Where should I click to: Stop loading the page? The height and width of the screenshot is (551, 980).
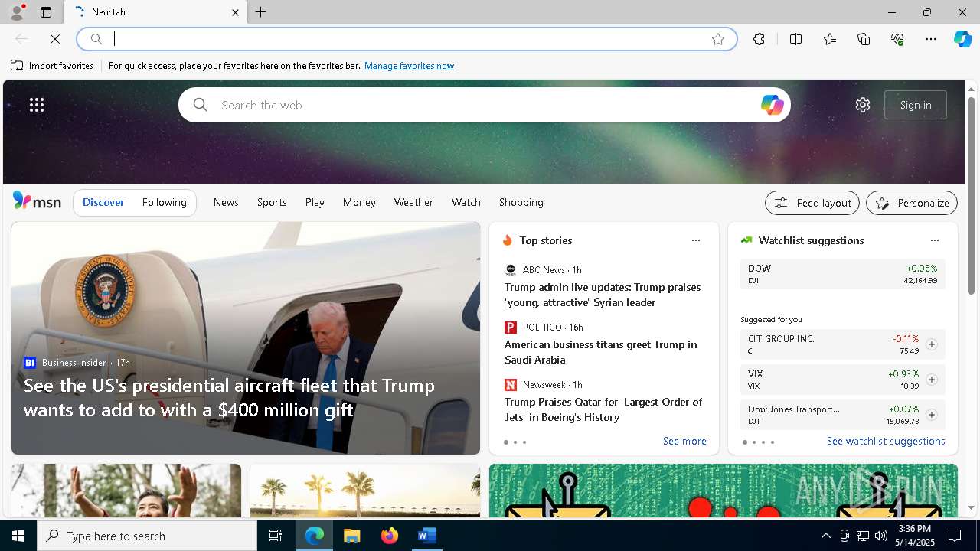coord(55,39)
